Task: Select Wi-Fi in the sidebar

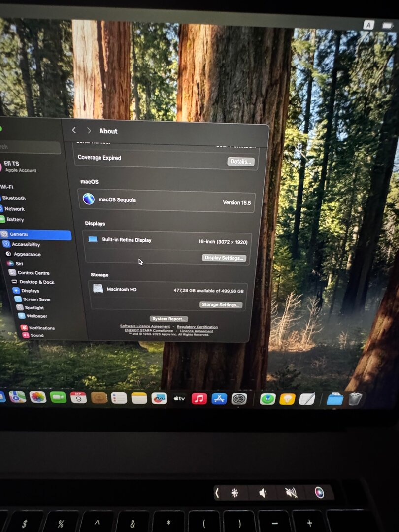Action: pyautogui.click(x=7, y=187)
